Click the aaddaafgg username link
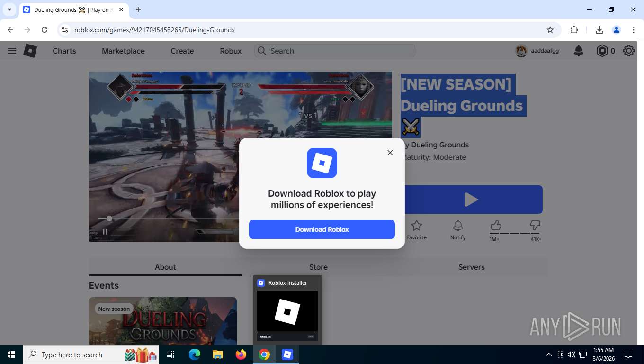 [545, 51]
